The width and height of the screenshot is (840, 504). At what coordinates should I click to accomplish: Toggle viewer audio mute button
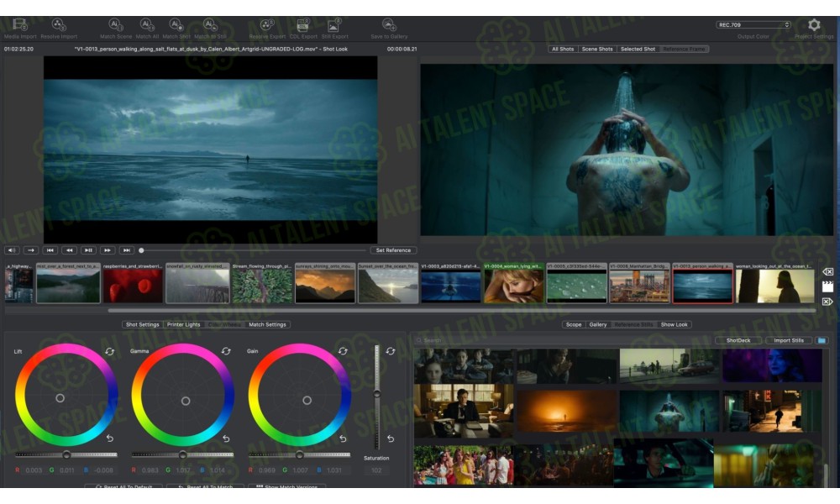pyautogui.click(x=12, y=250)
